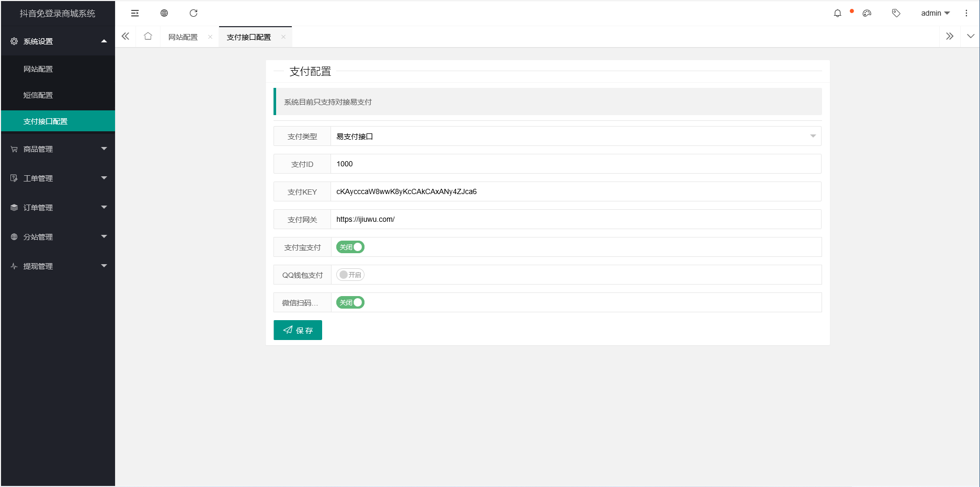980x487 pixels.
Task: Click the refresh icon in top toolbar
Action: [193, 13]
